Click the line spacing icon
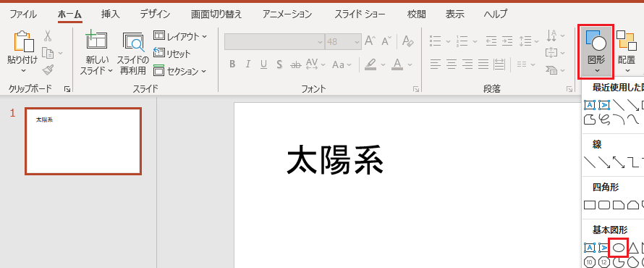This screenshot has height=268, width=644. (x=525, y=41)
